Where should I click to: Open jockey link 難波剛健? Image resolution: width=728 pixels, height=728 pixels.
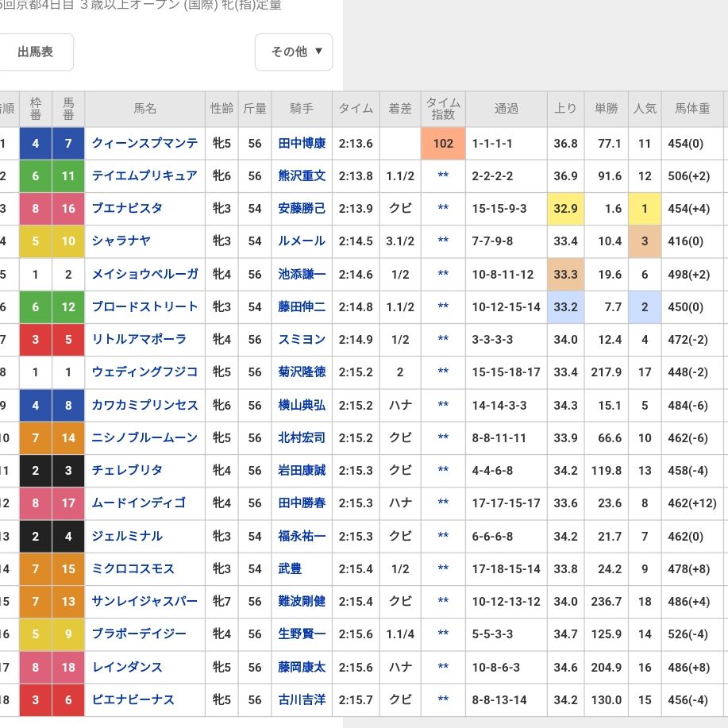(302, 601)
